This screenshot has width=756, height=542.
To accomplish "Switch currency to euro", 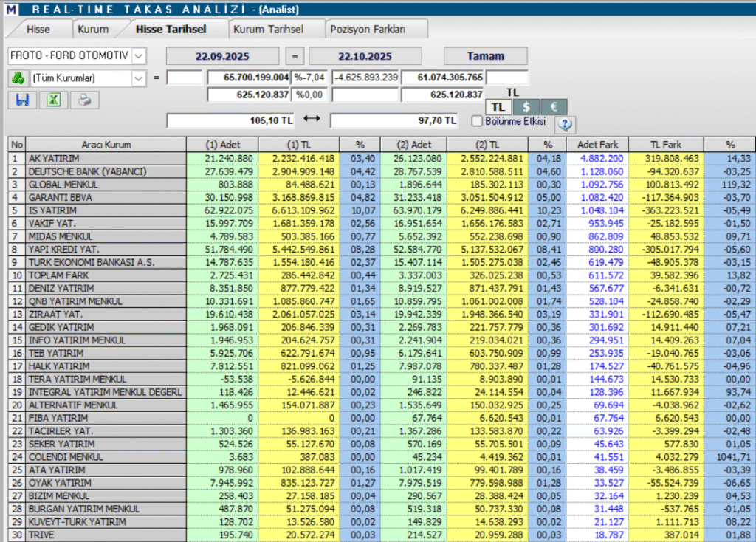I will [554, 107].
